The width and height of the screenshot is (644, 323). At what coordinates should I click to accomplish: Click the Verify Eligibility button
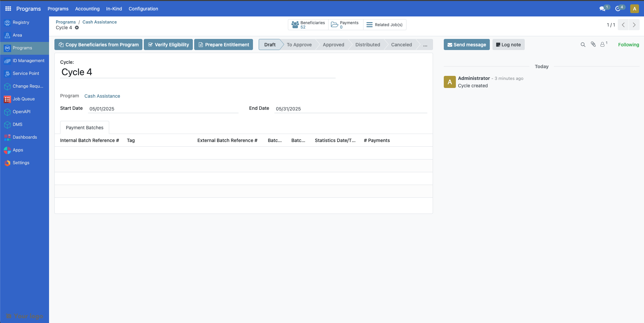click(x=168, y=44)
